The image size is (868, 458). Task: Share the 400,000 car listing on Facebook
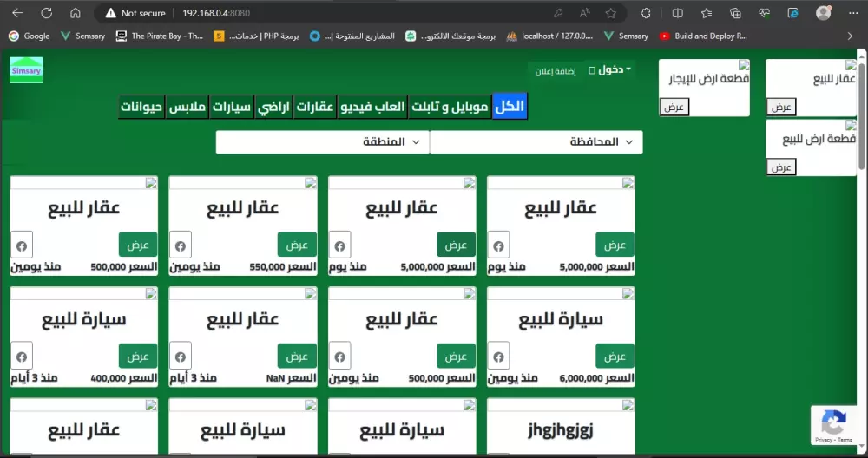click(x=22, y=357)
